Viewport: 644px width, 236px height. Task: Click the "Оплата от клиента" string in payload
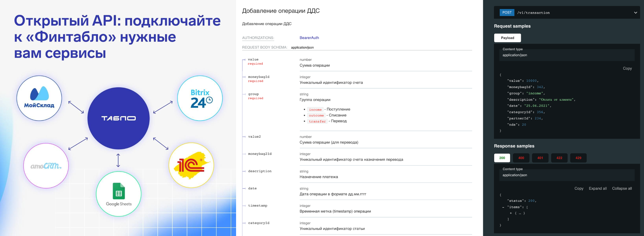pyautogui.click(x=557, y=100)
